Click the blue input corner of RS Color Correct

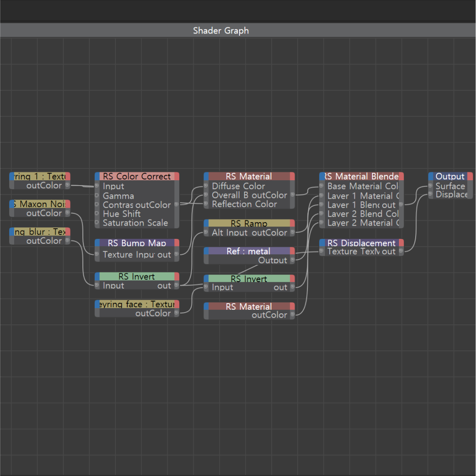[97, 176]
